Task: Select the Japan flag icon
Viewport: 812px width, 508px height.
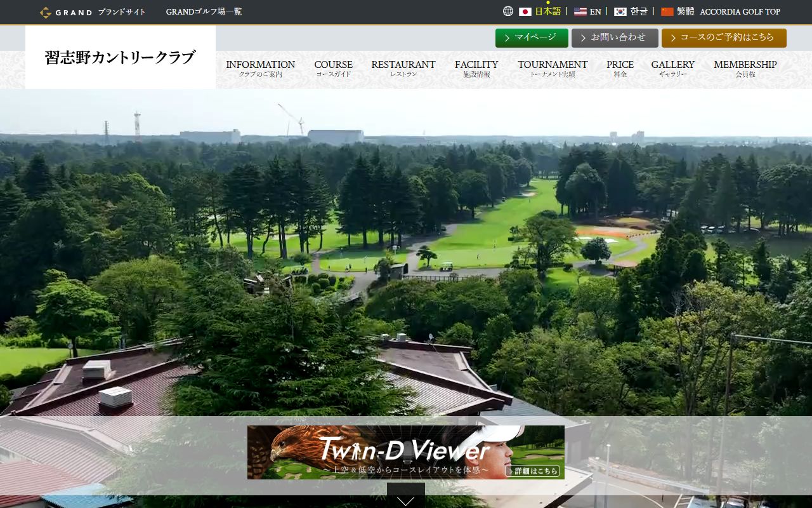Action: point(525,11)
